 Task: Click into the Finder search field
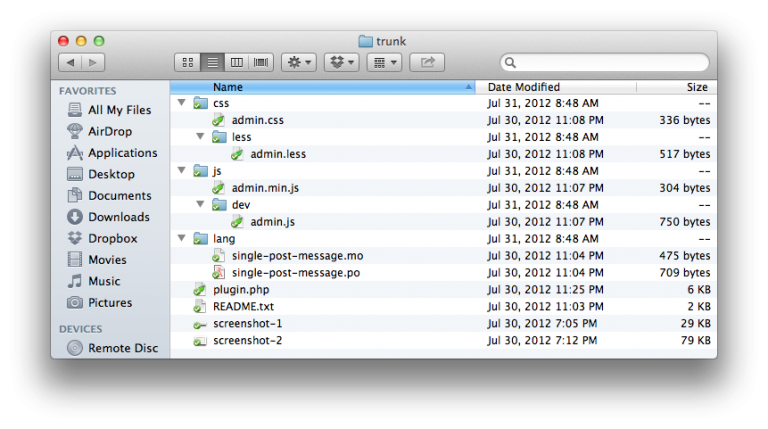click(x=604, y=62)
